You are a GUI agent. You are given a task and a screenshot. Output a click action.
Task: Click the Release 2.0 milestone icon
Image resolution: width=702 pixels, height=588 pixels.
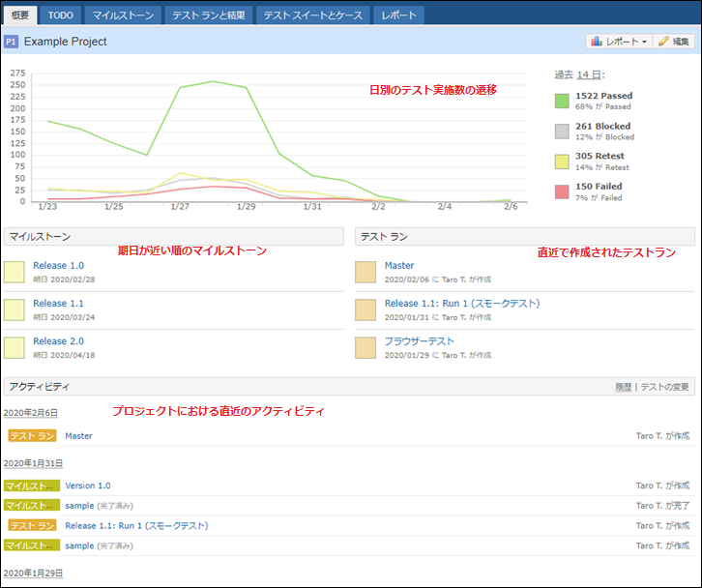click(x=15, y=347)
